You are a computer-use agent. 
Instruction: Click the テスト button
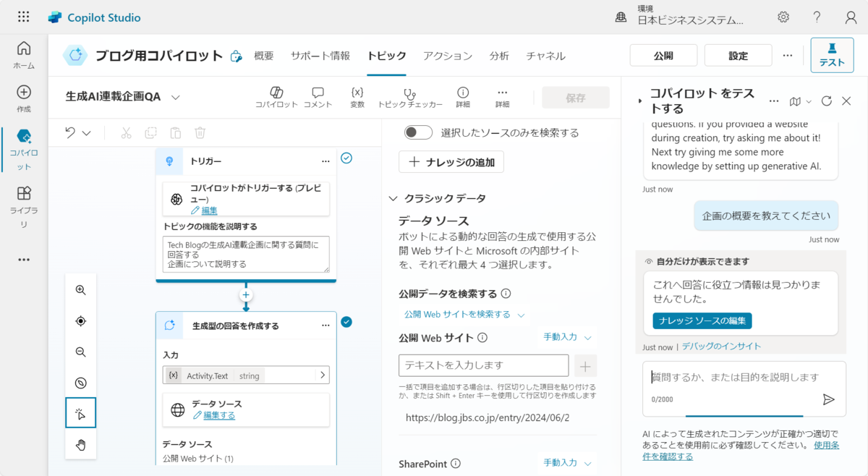pyautogui.click(x=832, y=55)
